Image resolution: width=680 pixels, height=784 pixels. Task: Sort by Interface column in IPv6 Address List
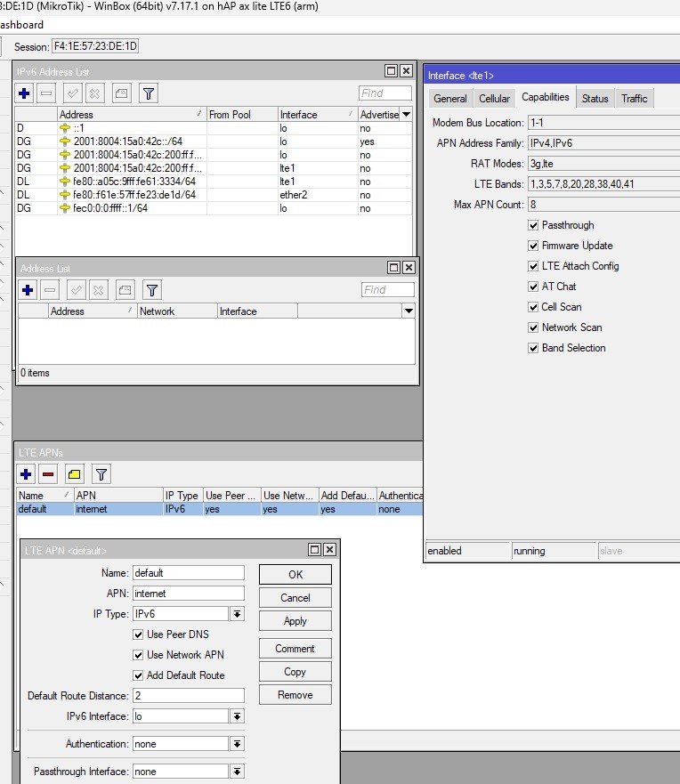[318, 115]
